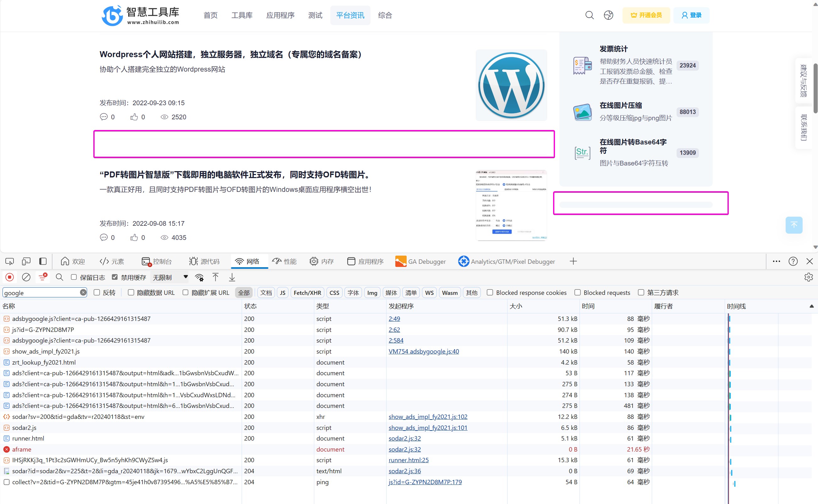Viewport: 818px width, 504px height.
Task: Click the website search magnifier icon
Action: [x=590, y=15]
